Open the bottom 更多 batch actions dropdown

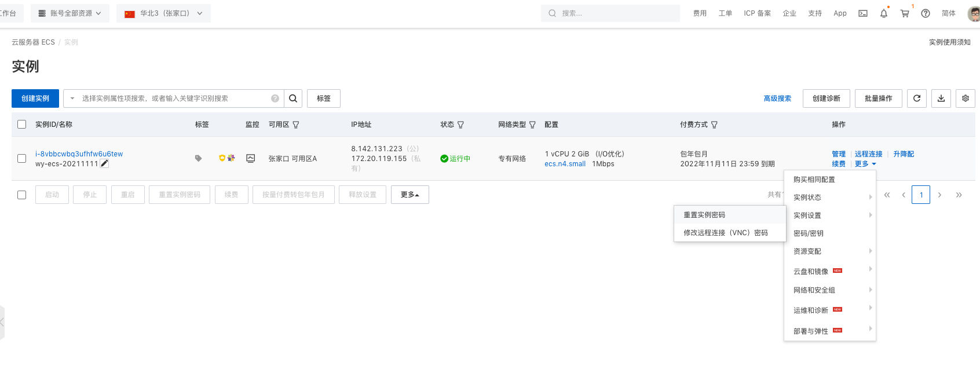(x=409, y=195)
